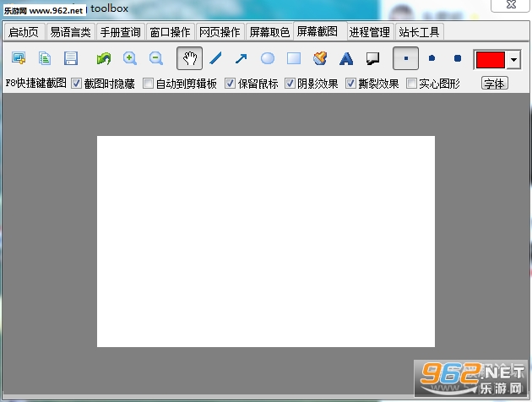The image size is (532, 402).
Task: Click the screen capture icon
Action: point(19,58)
